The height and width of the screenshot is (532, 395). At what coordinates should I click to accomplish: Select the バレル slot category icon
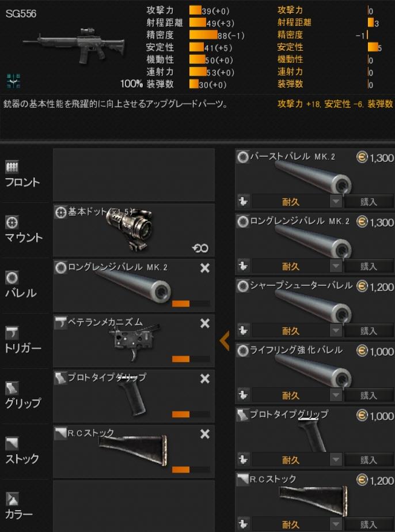pyautogui.click(x=12, y=278)
